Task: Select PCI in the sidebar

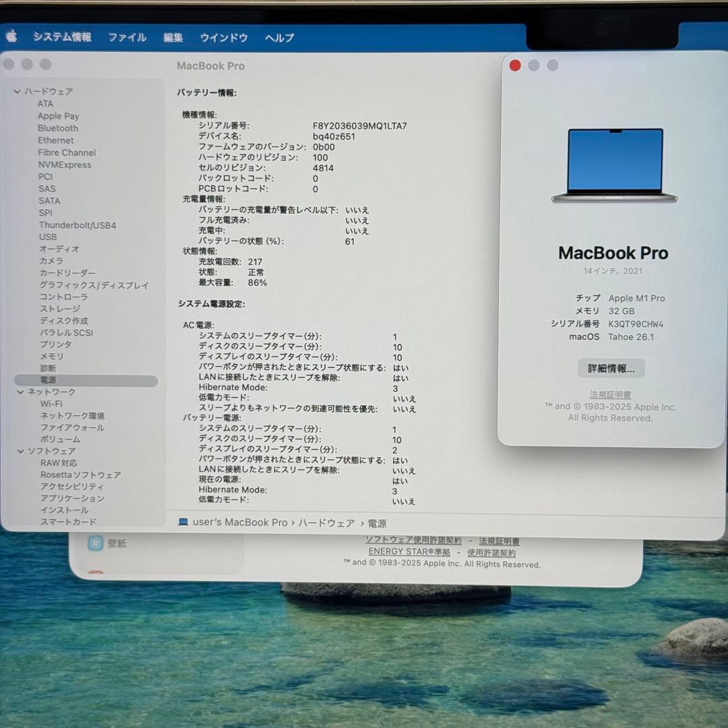Action: pos(46,177)
